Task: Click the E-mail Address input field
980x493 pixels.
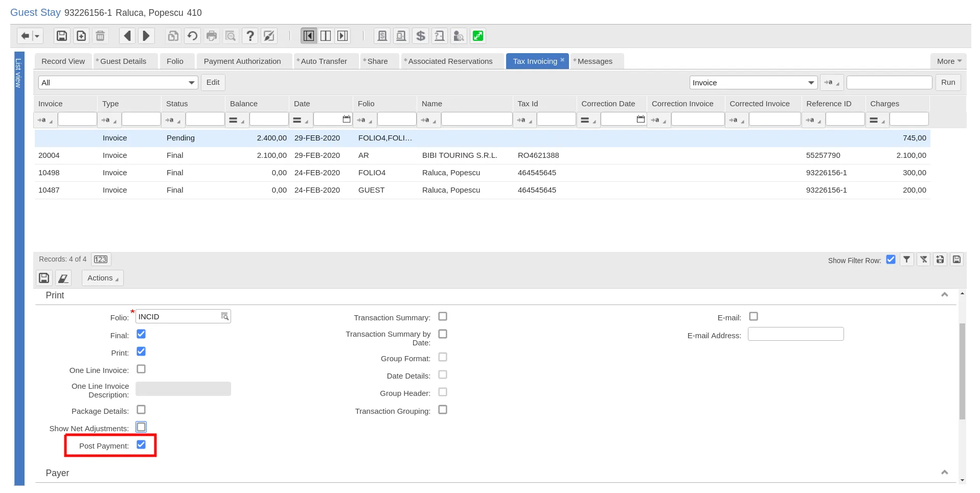Action: click(x=796, y=334)
